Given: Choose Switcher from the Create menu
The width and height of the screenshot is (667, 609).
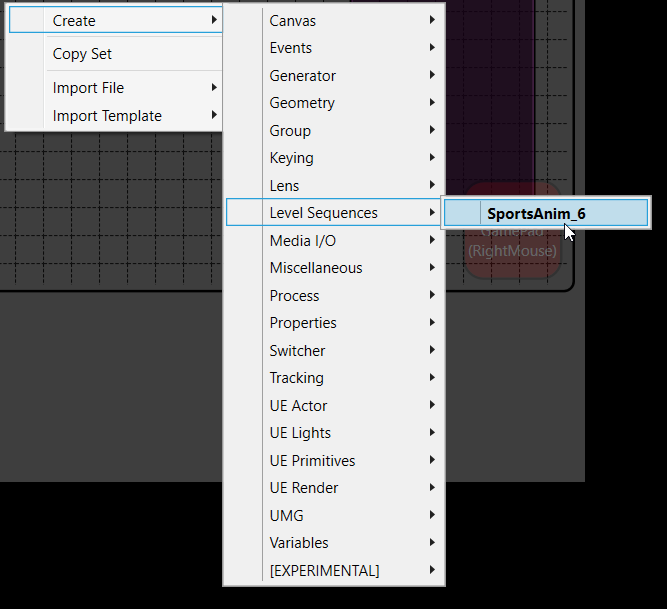Looking at the screenshot, I should [297, 350].
